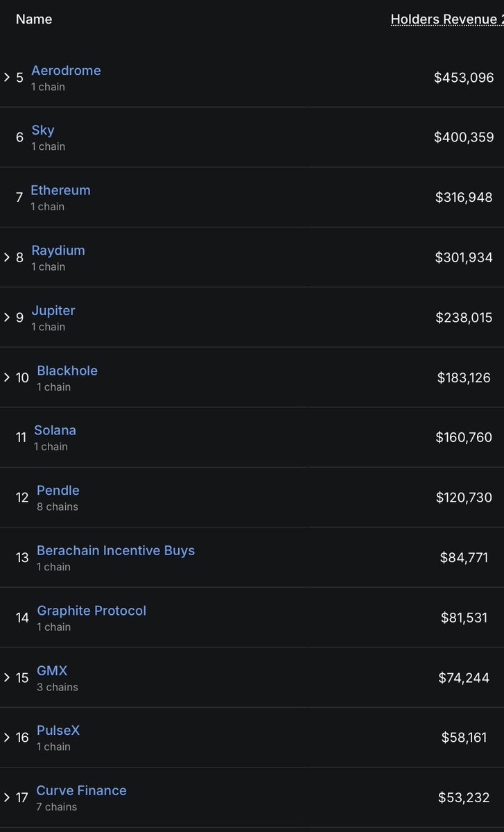
Task: Open the Sky protocol link
Action: pos(43,130)
